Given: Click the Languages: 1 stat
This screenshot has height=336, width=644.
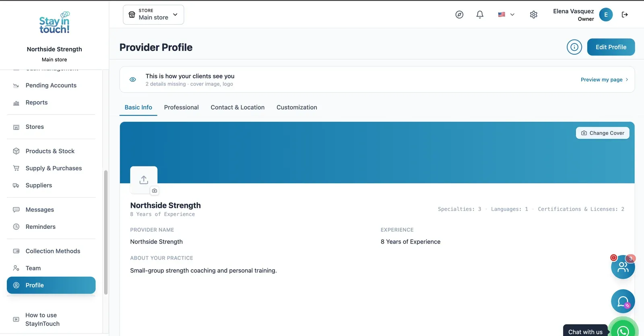Looking at the screenshot, I should tap(509, 209).
